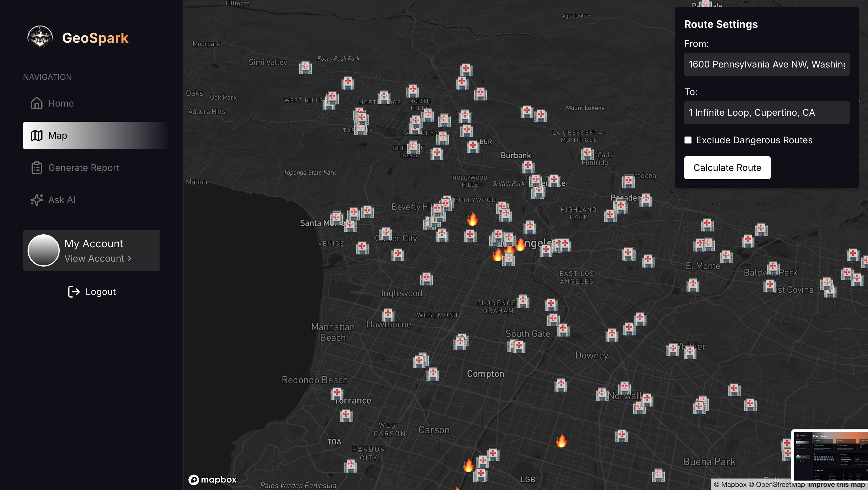Click the fire marker near Carson
The height and width of the screenshot is (490, 868).
(468, 465)
